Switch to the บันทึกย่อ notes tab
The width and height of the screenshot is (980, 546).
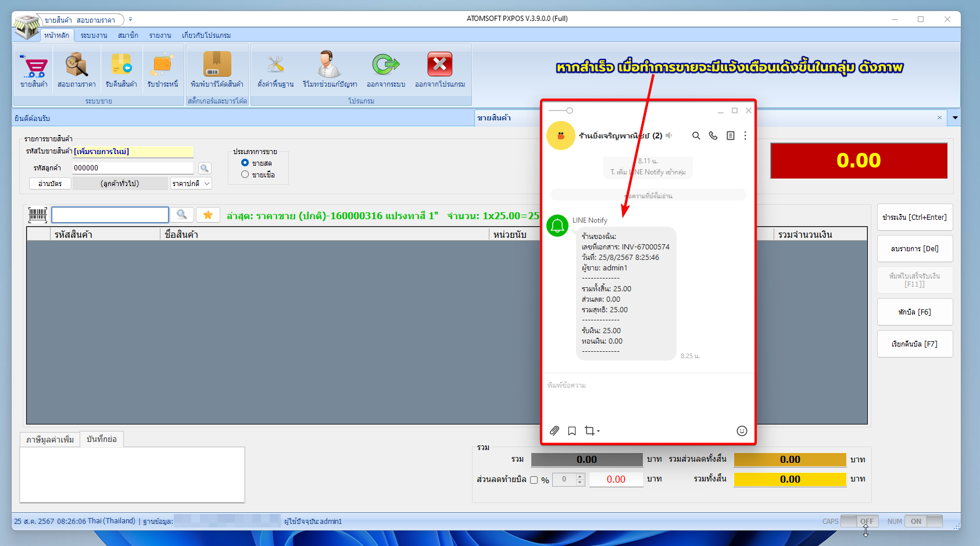102,440
